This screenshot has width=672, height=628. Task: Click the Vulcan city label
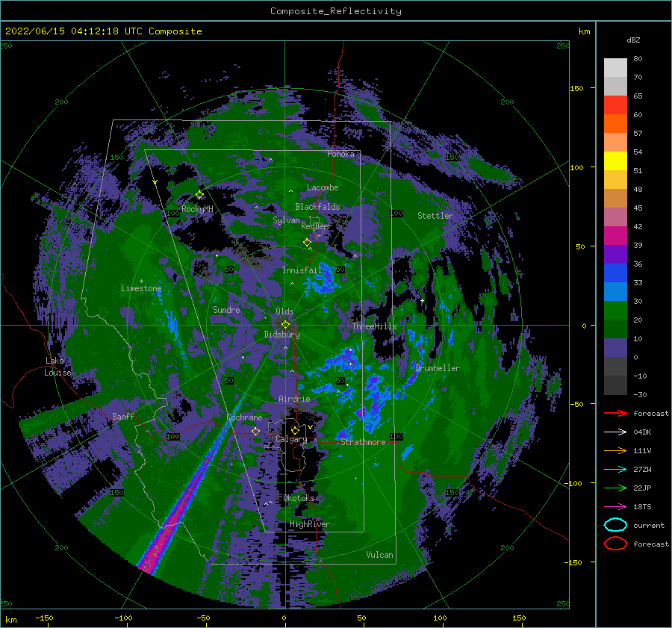tap(380, 555)
